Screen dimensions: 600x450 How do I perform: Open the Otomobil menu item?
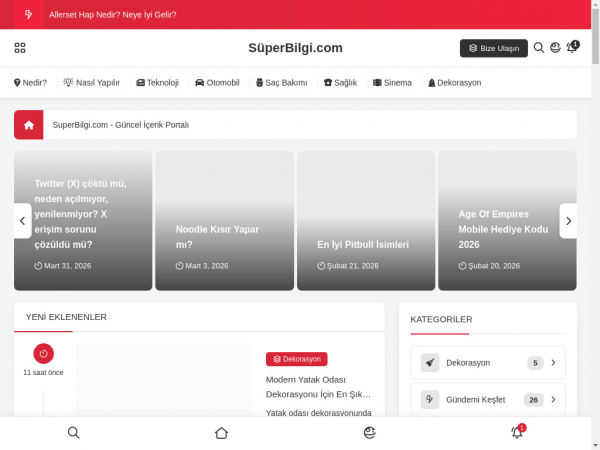click(x=217, y=83)
